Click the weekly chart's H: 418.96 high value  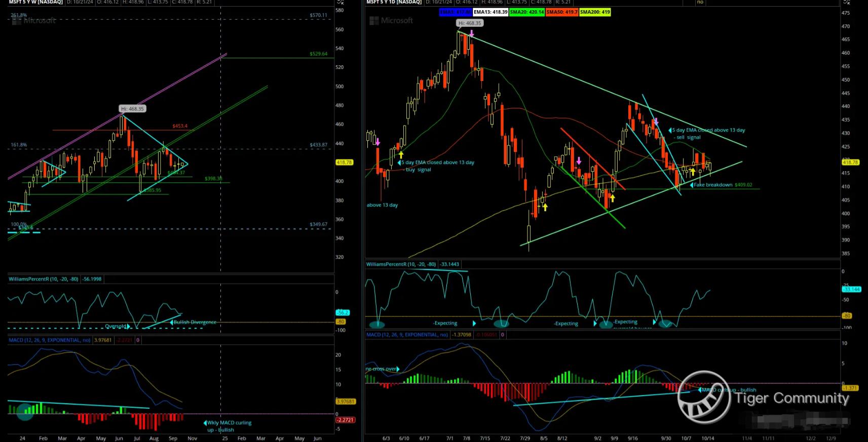tap(133, 3)
